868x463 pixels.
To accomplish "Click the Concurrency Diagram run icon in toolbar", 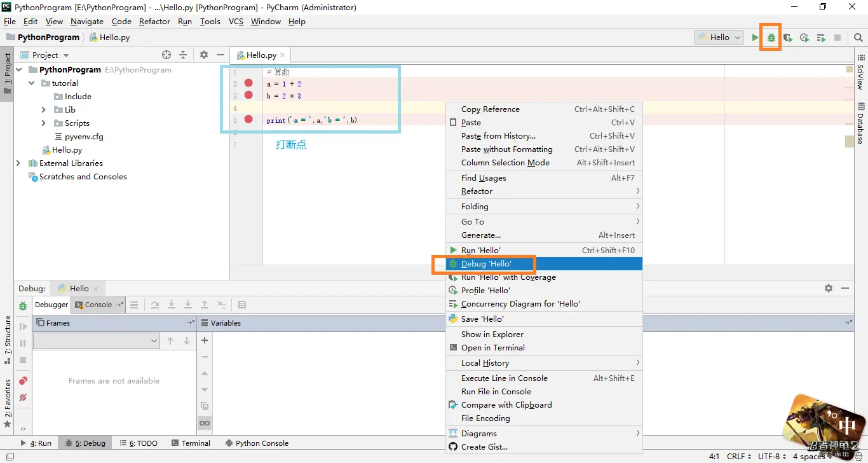I will coord(821,38).
